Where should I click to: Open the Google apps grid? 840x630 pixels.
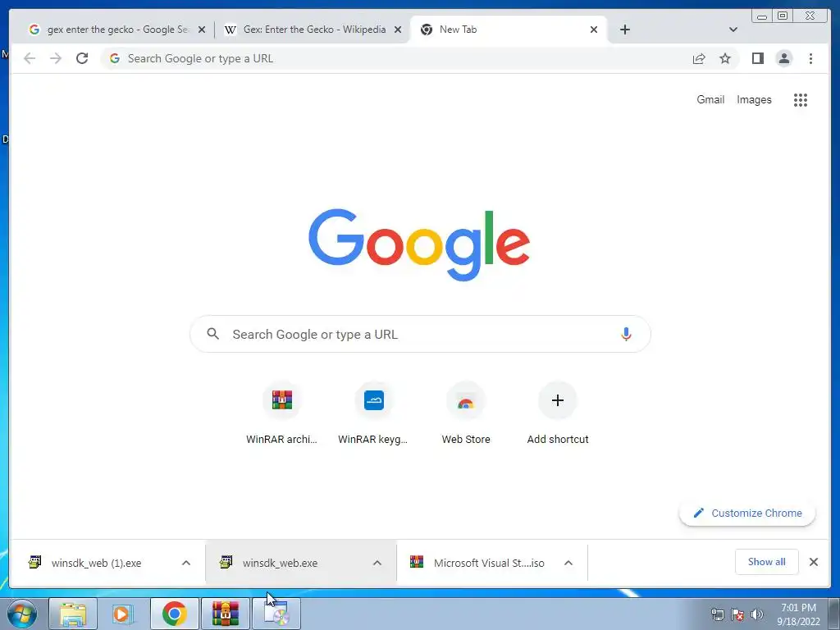pos(801,99)
